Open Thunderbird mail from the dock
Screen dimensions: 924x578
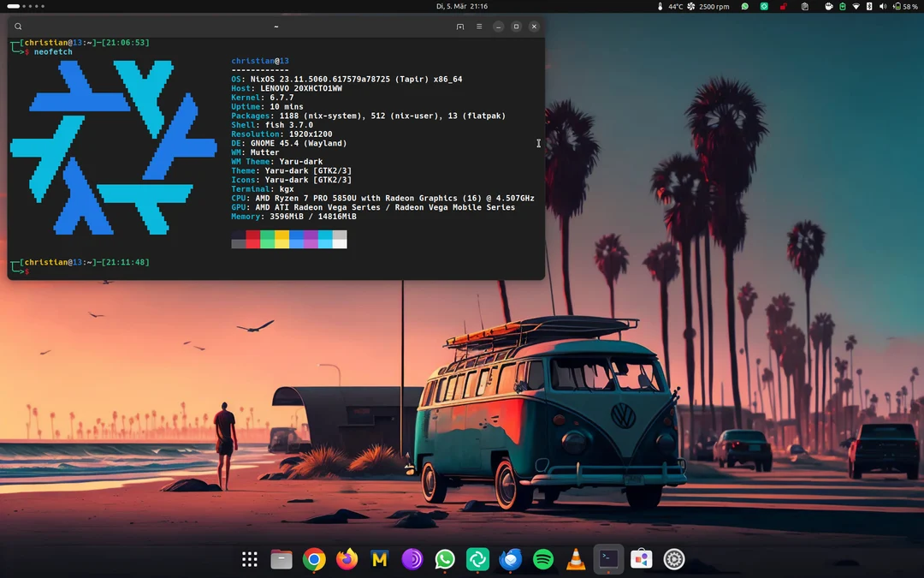pyautogui.click(x=510, y=559)
